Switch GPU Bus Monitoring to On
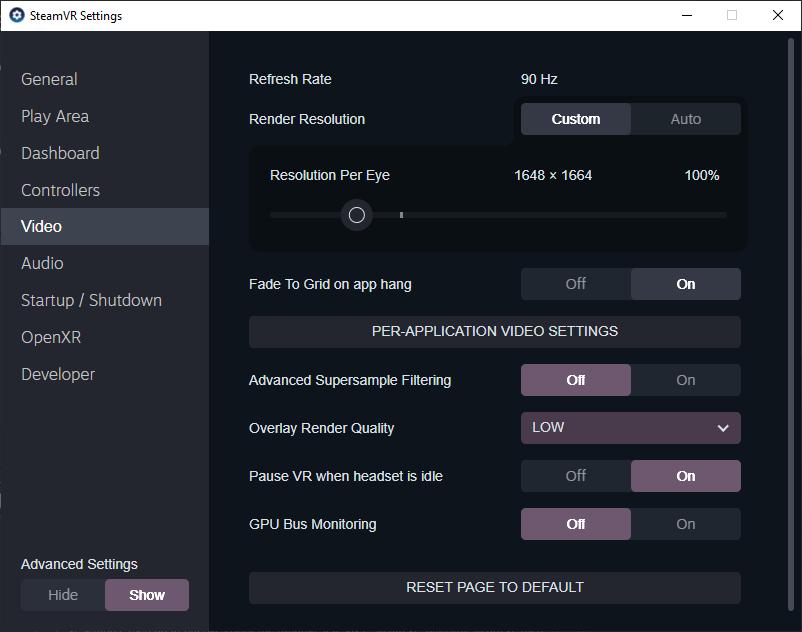The image size is (802, 632). click(x=685, y=524)
